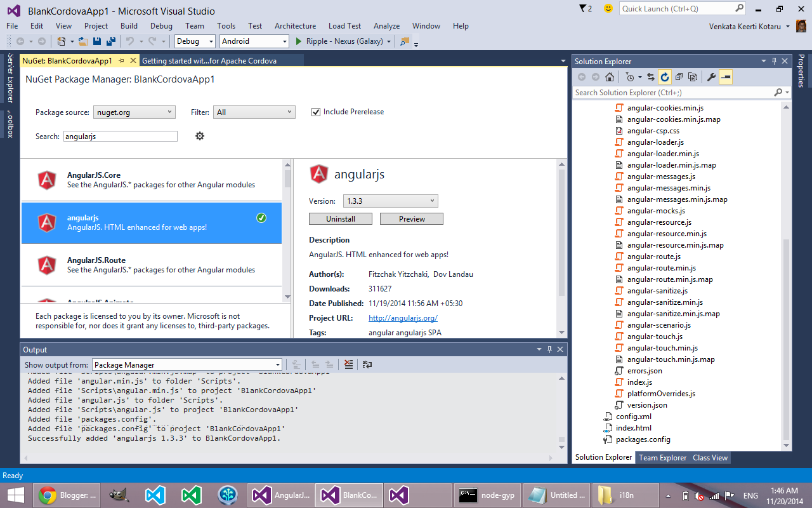The image size is (812, 508).
Task: Open the Architecture menu
Action: (295, 26)
